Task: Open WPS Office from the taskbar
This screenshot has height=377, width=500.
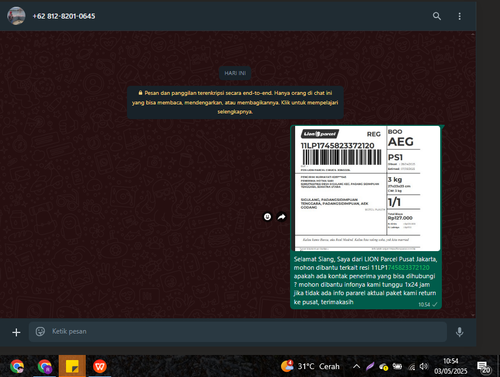Action: (100, 366)
